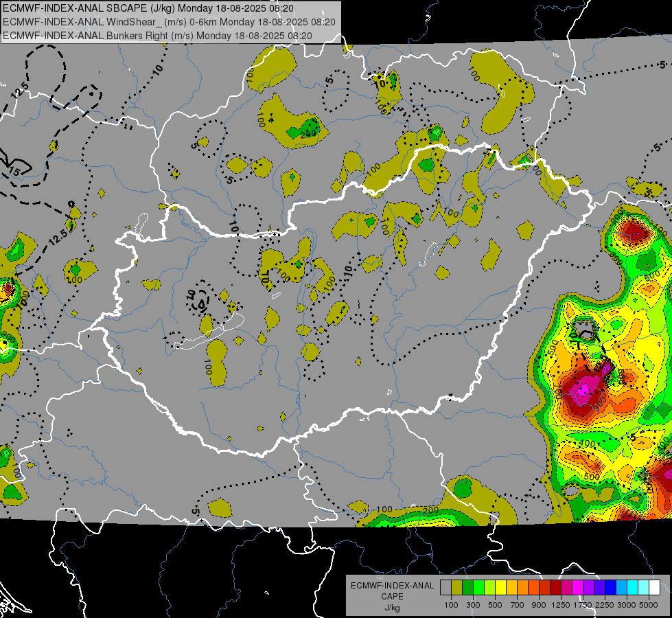Viewport: 672px width, 618px height.
Task: Click the legend's CAPE label
Action: tap(392, 597)
